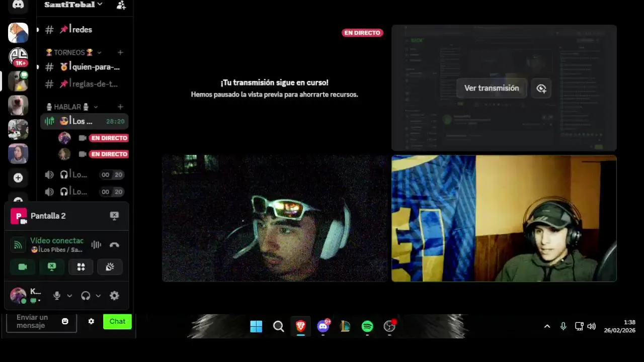Switch to Brave browser on taskbar
The image size is (644, 362).
coord(300,327)
